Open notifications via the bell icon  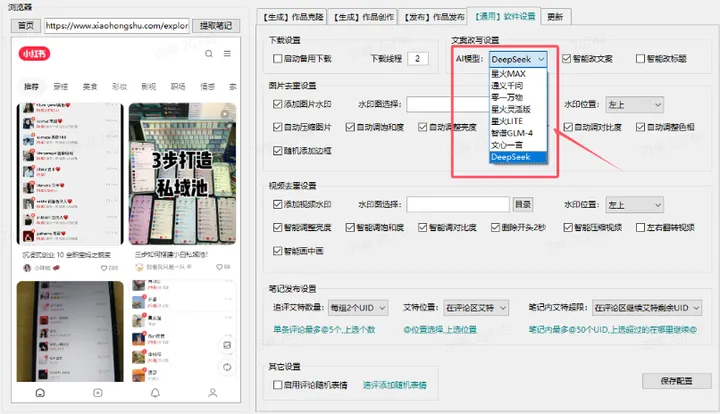pos(155,393)
